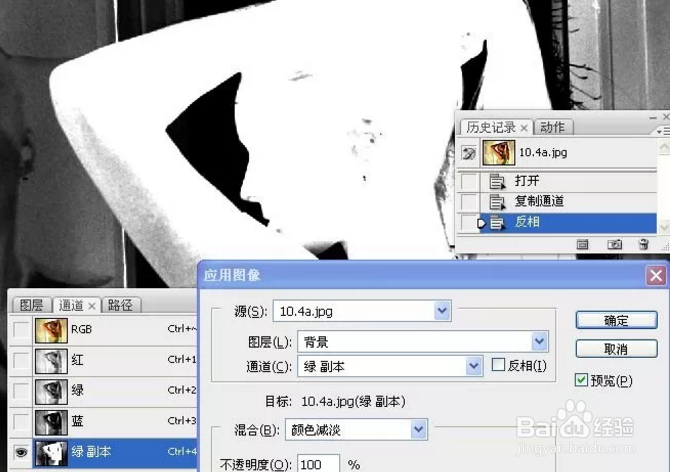Screen dimensions: 673x472
Task: Open the History panel flyout menu icon
Action: pyautogui.click(x=663, y=131)
